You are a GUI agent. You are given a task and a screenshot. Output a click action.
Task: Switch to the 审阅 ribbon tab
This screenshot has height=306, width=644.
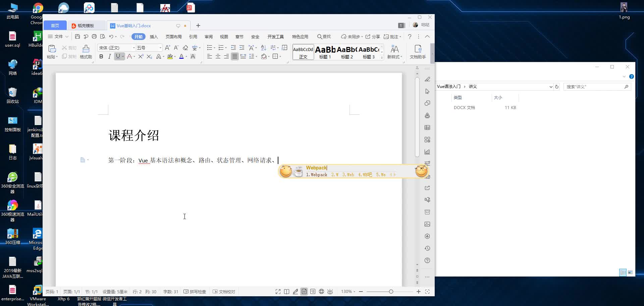click(209, 37)
